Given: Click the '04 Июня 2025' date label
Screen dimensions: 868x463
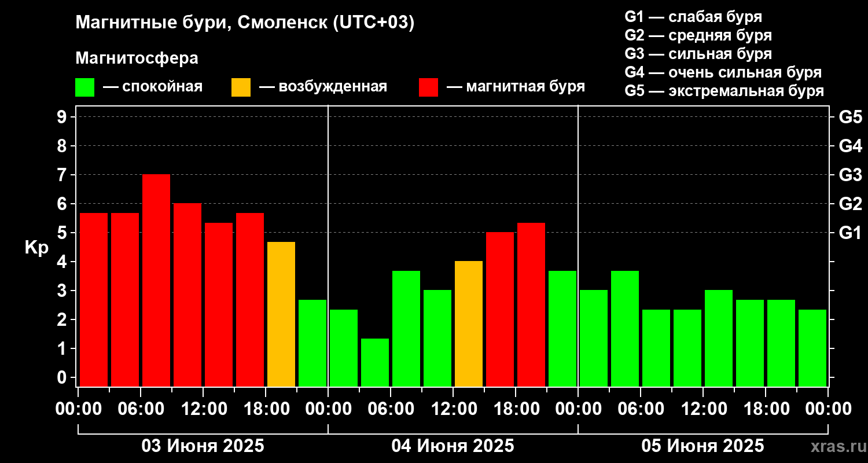Looking at the screenshot, I should click(x=453, y=446).
